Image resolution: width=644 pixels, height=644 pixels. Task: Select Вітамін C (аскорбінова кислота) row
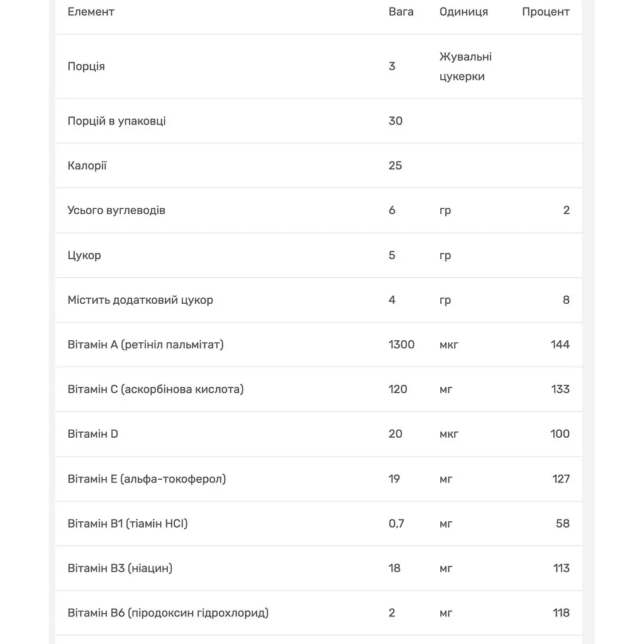(319, 389)
